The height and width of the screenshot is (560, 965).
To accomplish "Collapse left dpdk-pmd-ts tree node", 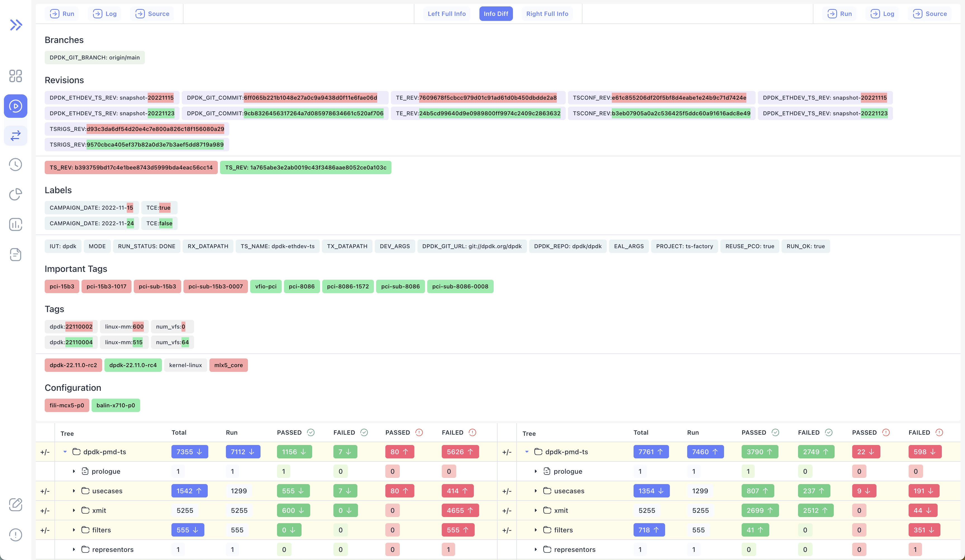I will tap(65, 452).
